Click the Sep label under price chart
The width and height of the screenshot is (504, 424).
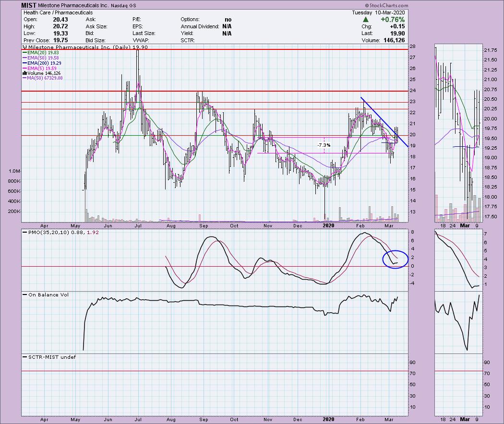pyautogui.click(x=204, y=225)
